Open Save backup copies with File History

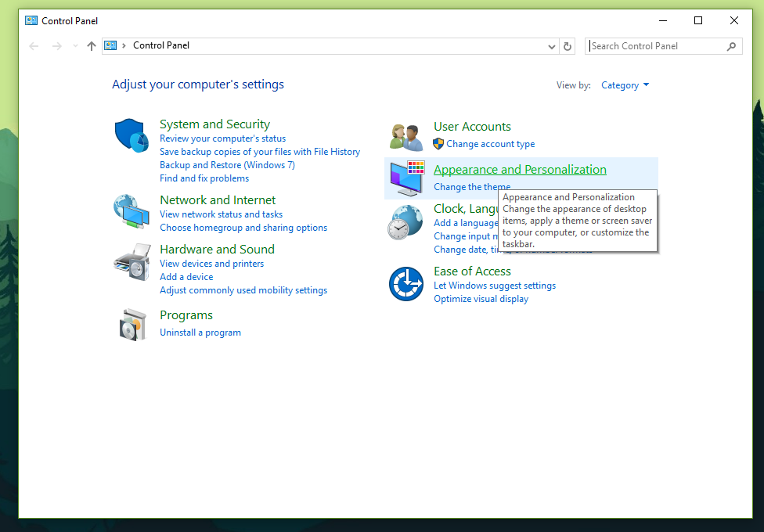tap(260, 152)
